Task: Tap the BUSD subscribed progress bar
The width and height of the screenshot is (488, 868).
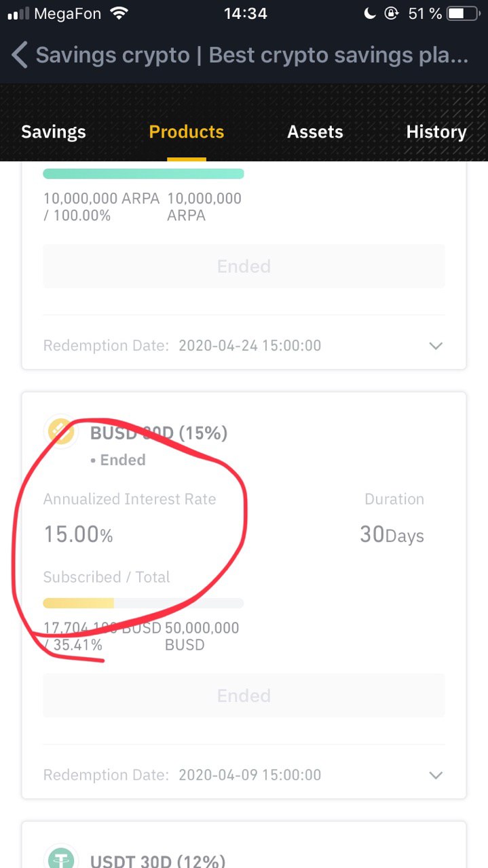Action: pos(143,603)
